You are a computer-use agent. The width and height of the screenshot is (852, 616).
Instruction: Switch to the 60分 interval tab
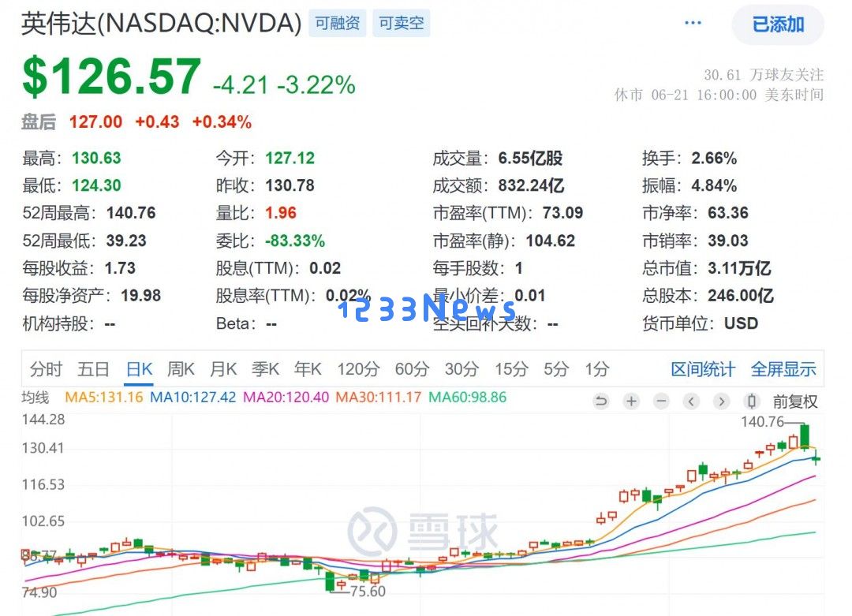coord(412,369)
